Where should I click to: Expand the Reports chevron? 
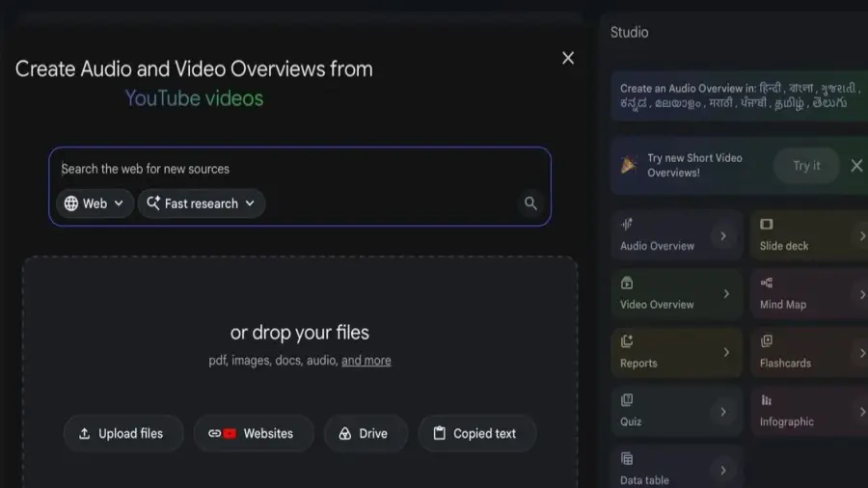726,352
